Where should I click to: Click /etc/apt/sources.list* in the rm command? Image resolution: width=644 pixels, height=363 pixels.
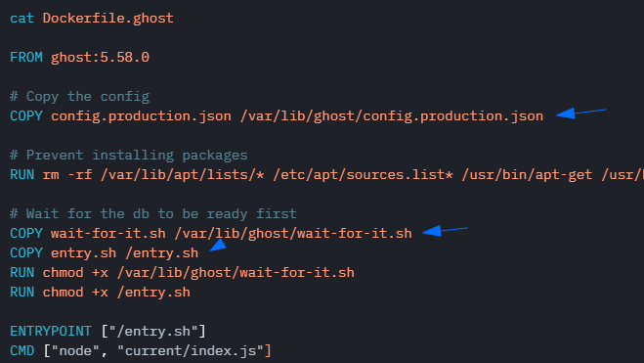(x=363, y=175)
